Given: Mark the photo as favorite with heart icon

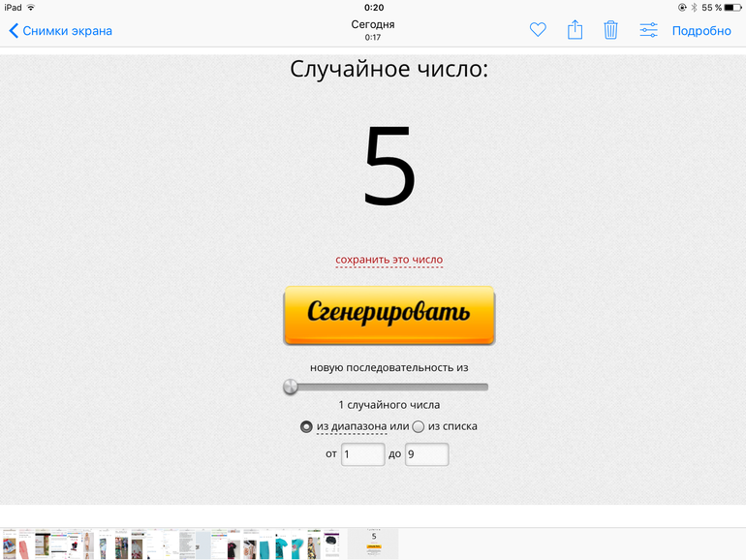Looking at the screenshot, I should coord(538,30).
